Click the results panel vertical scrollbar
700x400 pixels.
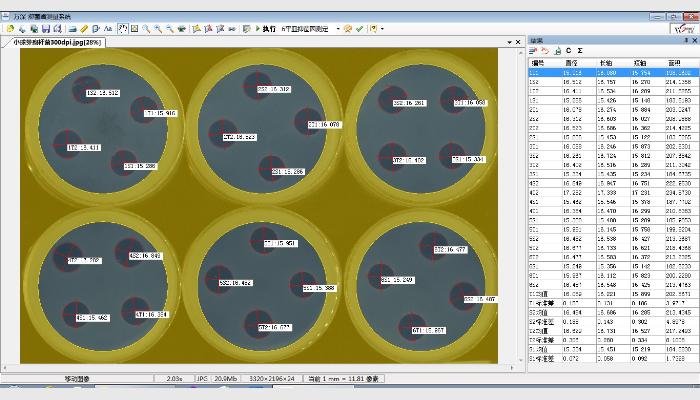pos(695,200)
